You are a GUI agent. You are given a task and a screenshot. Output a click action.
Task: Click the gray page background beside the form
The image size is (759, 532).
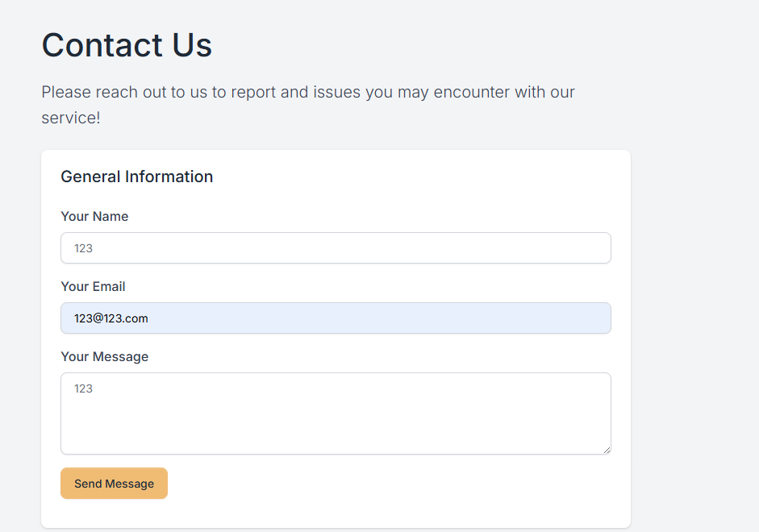pos(694,322)
